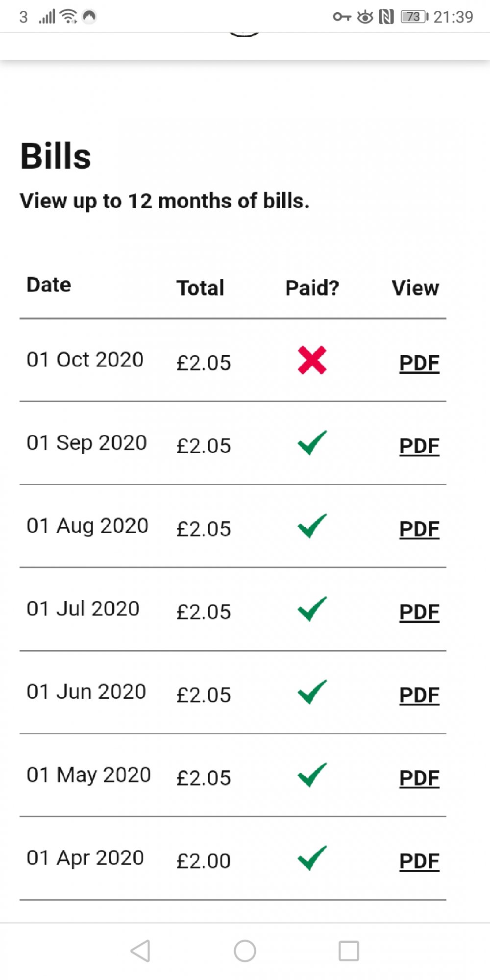Tap the green paid checkmark for May 2020

click(312, 775)
